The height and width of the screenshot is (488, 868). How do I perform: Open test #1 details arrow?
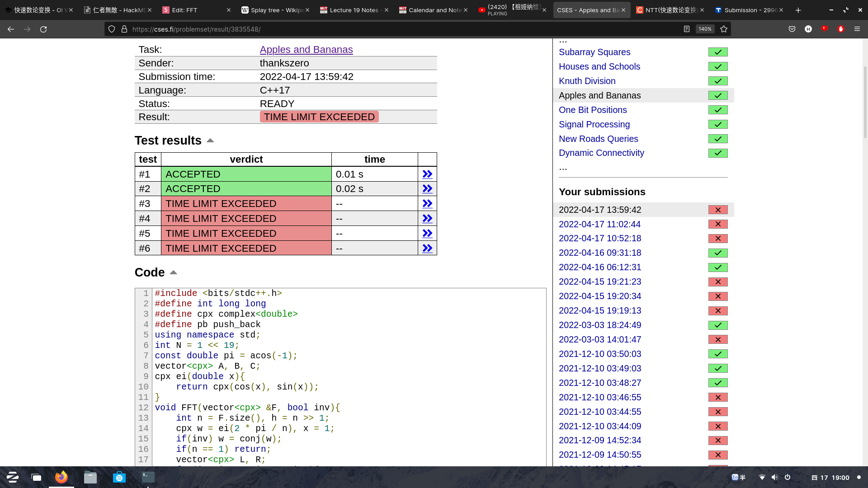(427, 174)
